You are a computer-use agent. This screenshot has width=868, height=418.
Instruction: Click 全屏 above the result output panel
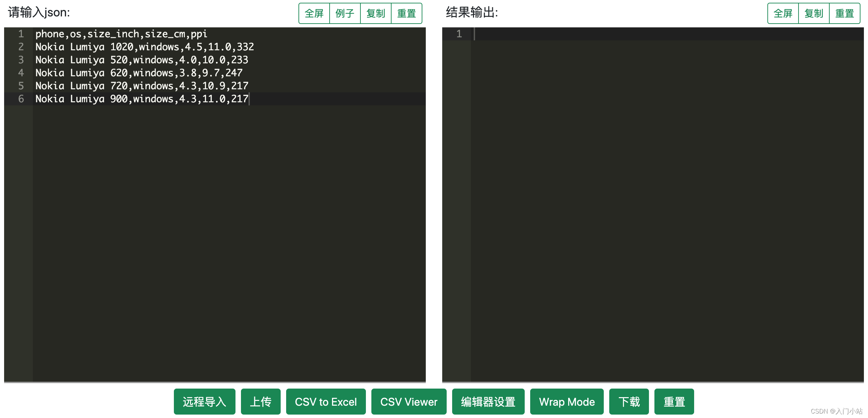[783, 13]
